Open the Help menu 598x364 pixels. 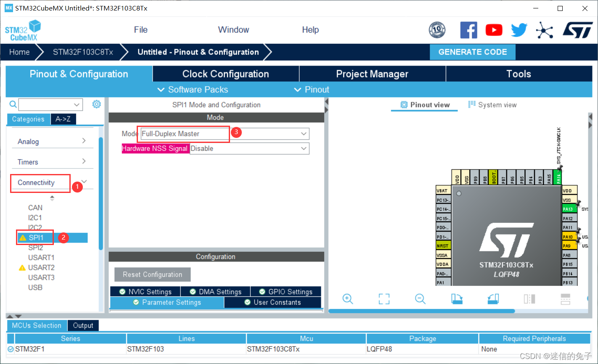click(310, 30)
